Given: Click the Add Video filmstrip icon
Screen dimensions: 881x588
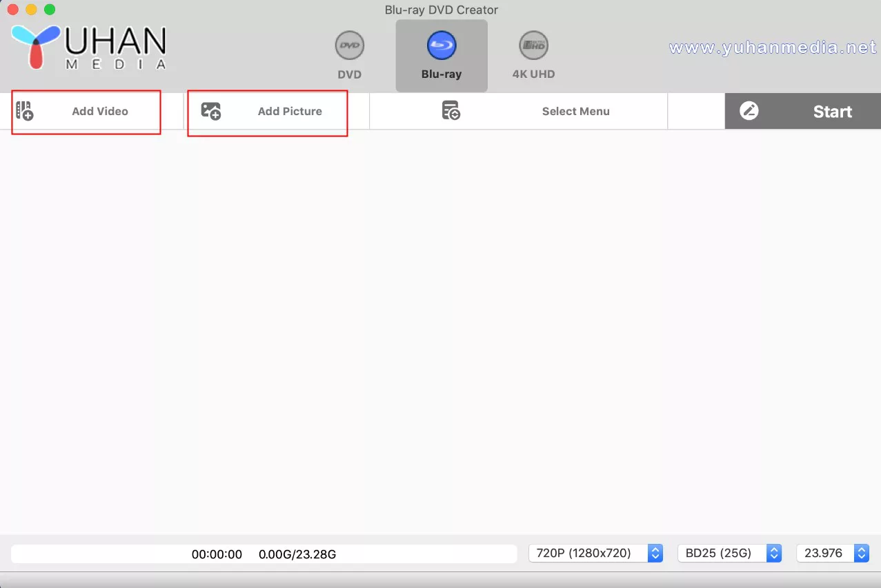Looking at the screenshot, I should (23, 110).
